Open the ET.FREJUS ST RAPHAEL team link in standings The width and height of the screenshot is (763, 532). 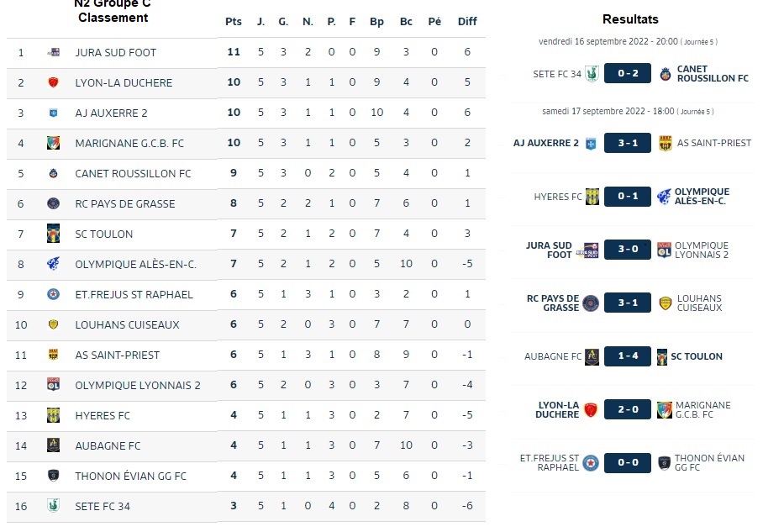coord(134,294)
